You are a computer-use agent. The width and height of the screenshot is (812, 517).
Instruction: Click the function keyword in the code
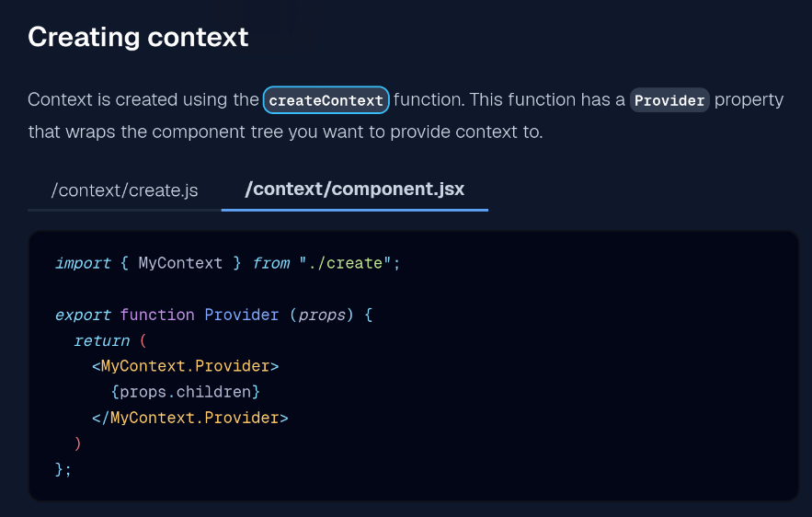[157, 315]
